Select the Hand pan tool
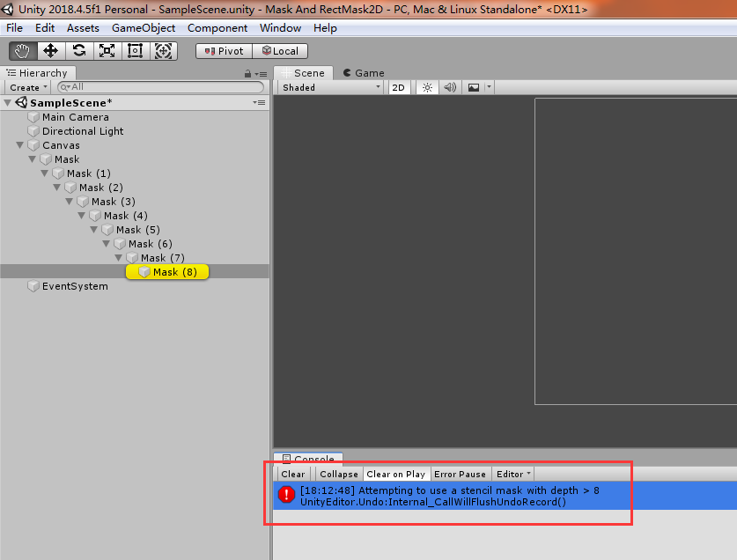Image resolution: width=737 pixels, height=560 pixels. (x=22, y=50)
